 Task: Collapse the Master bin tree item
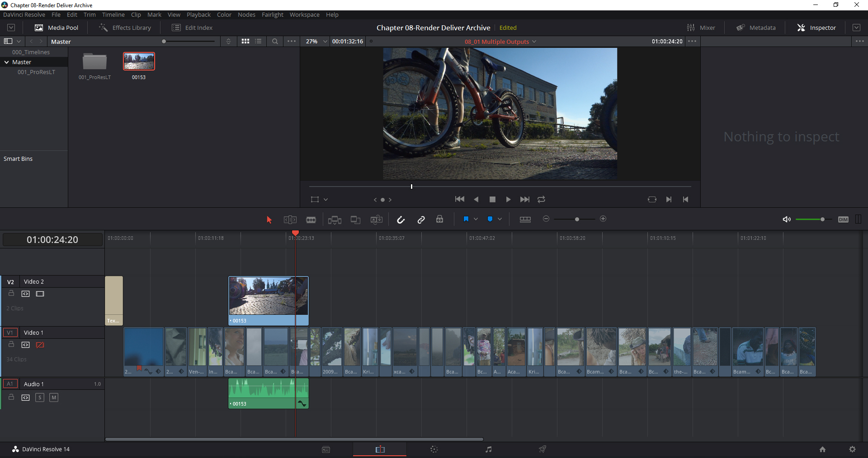click(x=7, y=62)
